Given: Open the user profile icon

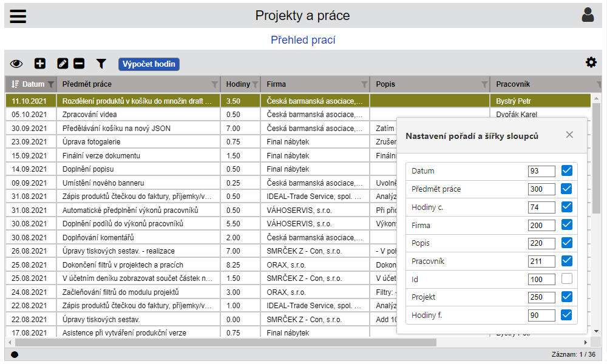Looking at the screenshot, I should pos(588,15).
